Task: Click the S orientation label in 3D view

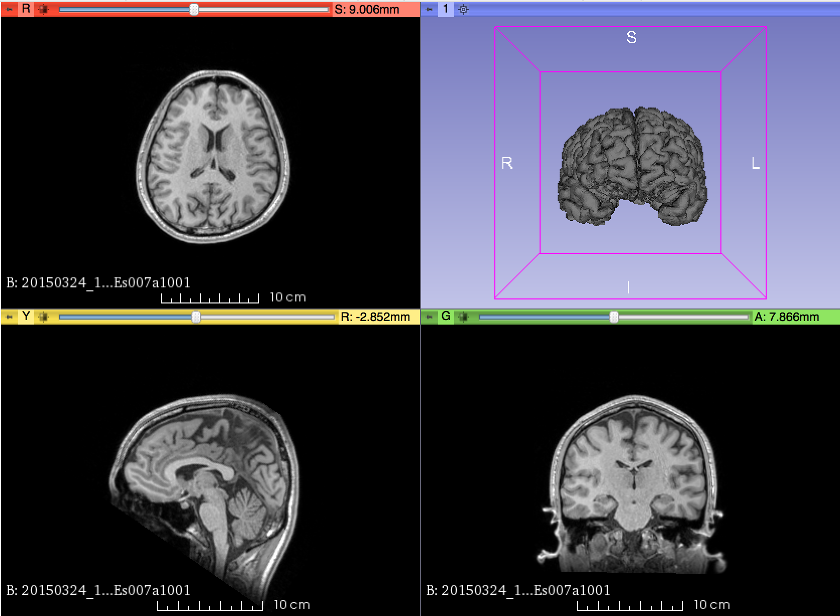Action: (x=632, y=38)
